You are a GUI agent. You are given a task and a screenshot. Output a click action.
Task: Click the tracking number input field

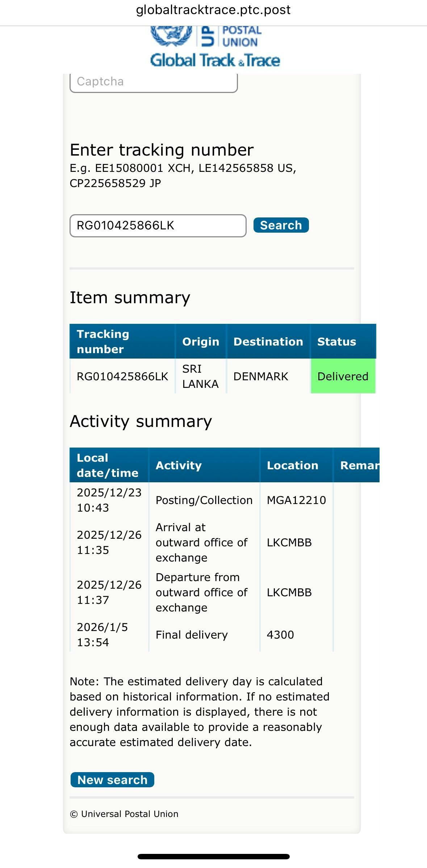coord(158,225)
